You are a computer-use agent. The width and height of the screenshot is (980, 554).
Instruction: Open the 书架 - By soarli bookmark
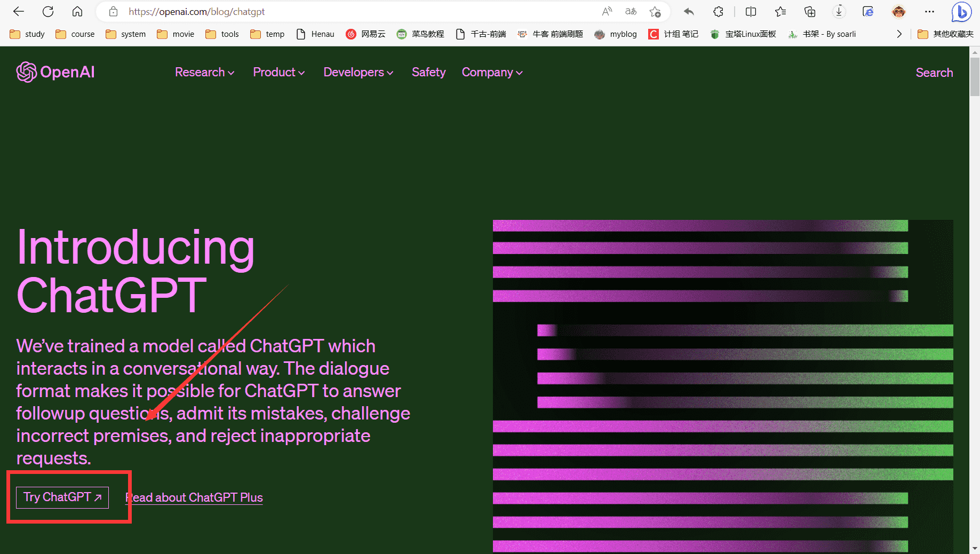click(822, 34)
